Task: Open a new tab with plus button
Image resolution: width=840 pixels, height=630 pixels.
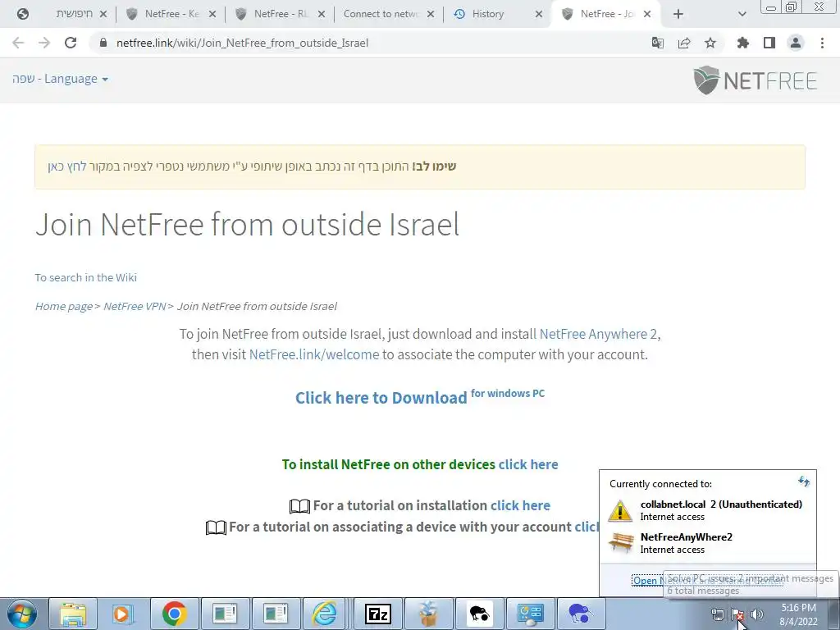Action: (678, 15)
